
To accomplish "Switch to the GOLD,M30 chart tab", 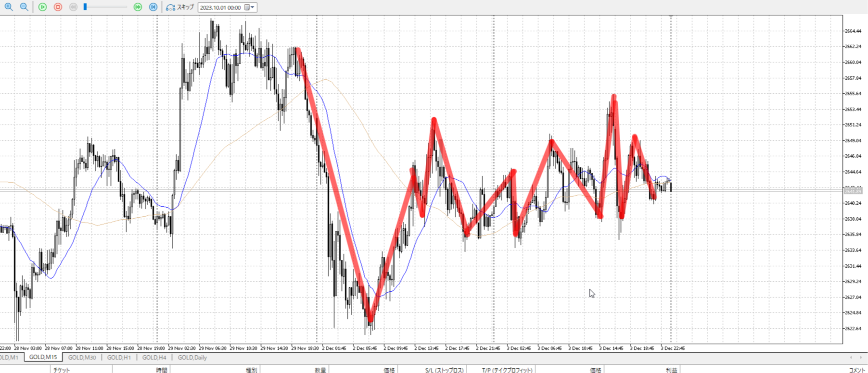I will 82,358.
